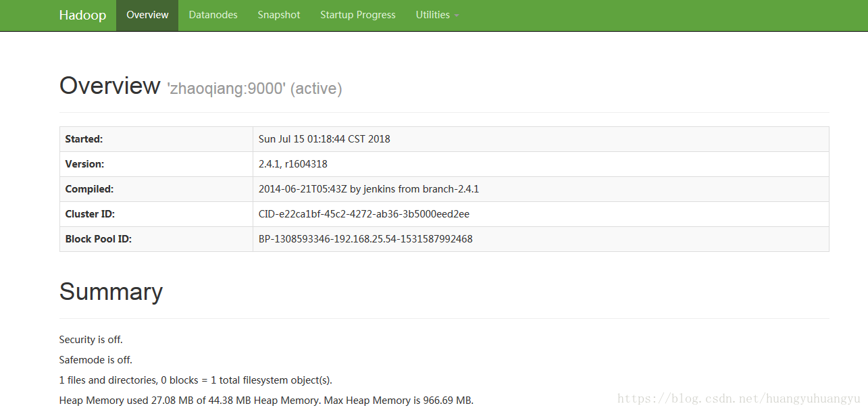Select version value 2.4.1, r1604318
Screen dimensions: 868x412
coord(293,164)
